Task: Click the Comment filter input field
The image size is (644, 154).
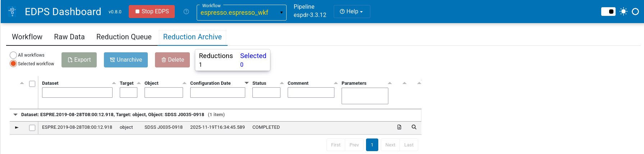Action: coord(311,93)
